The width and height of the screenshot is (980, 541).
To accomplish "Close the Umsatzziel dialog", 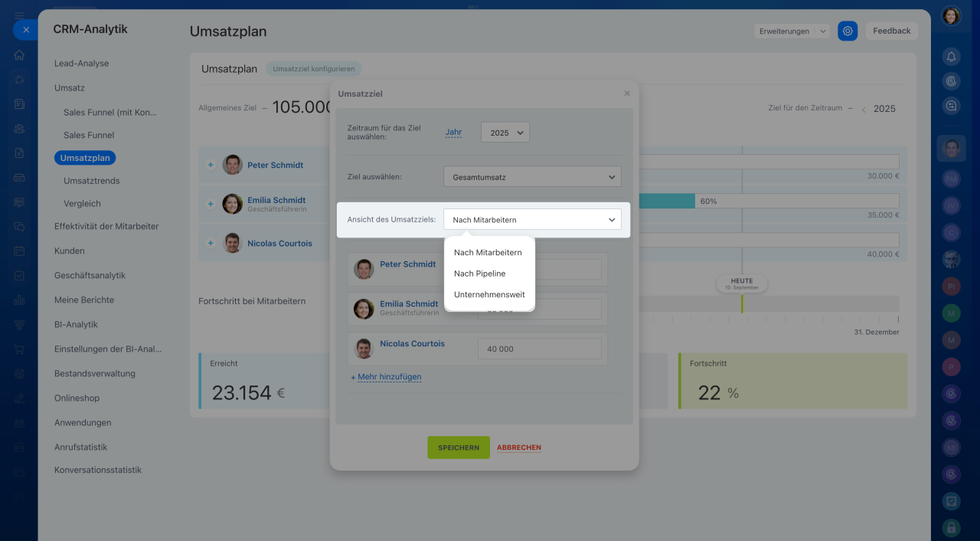I will click(627, 93).
